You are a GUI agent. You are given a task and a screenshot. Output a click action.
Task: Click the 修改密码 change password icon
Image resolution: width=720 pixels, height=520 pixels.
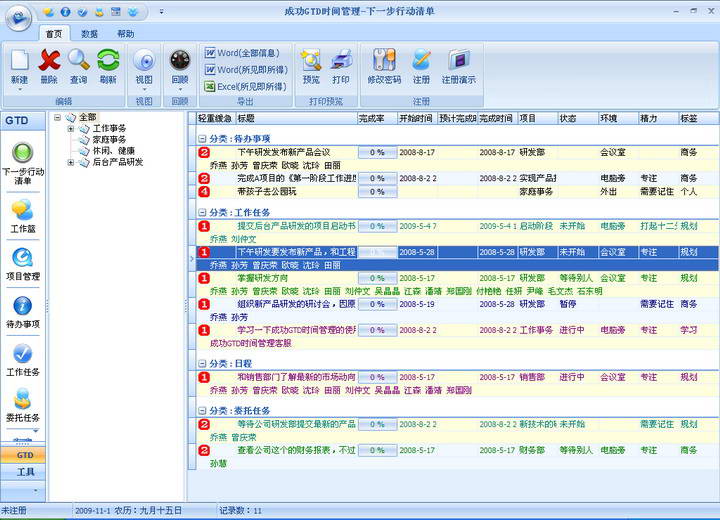(x=384, y=60)
